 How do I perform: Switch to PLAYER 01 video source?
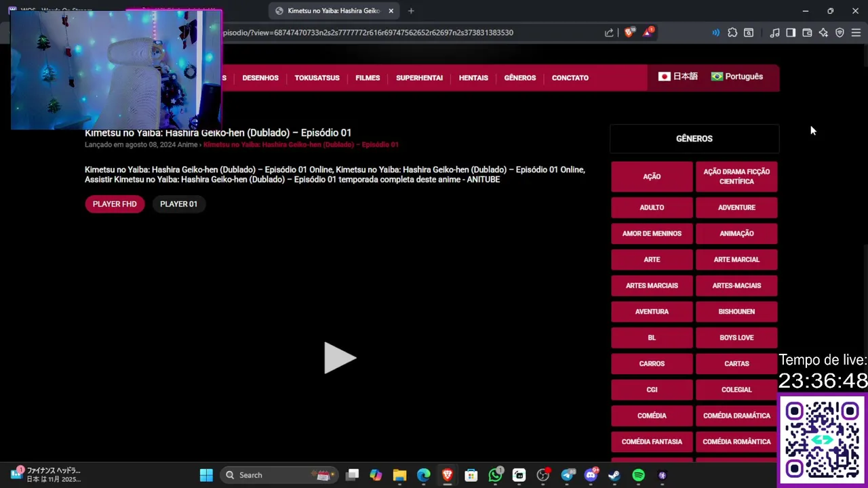point(178,204)
